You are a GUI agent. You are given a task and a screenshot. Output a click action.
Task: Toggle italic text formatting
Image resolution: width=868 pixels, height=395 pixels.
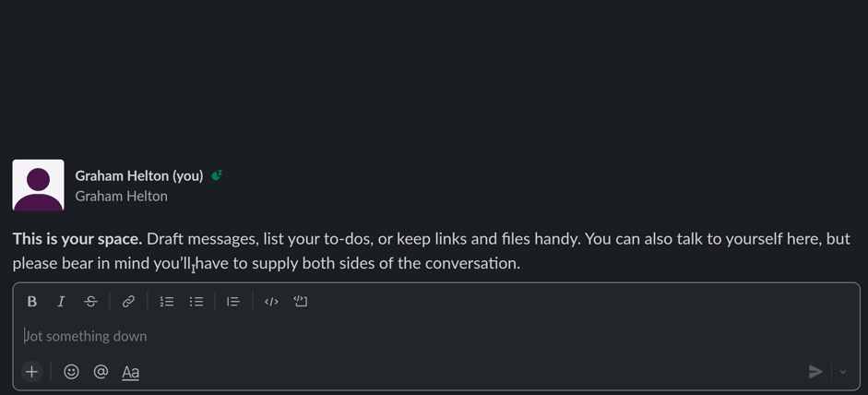pyautogui.click(x=61, y=301)
